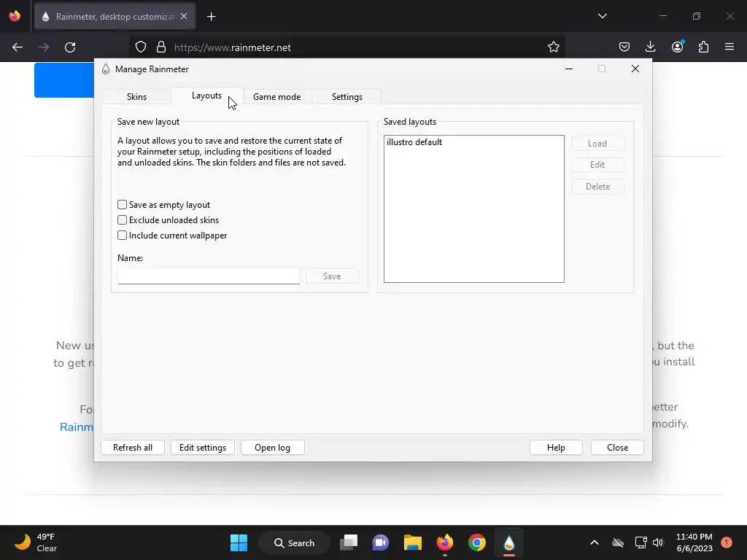Load the selected saved layout

tap(597, 144)
